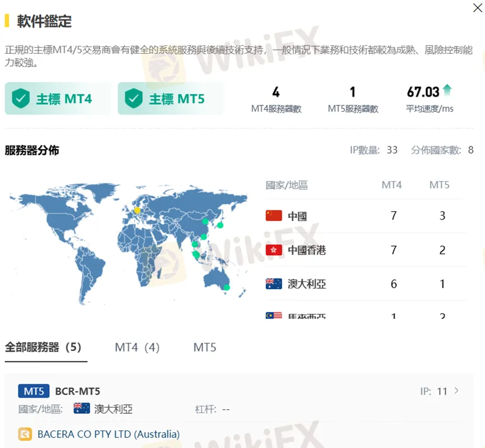Click the 服務器分佈 heading
The width and height of the screenshot is (485, 448).
click(x=32, y=150)
